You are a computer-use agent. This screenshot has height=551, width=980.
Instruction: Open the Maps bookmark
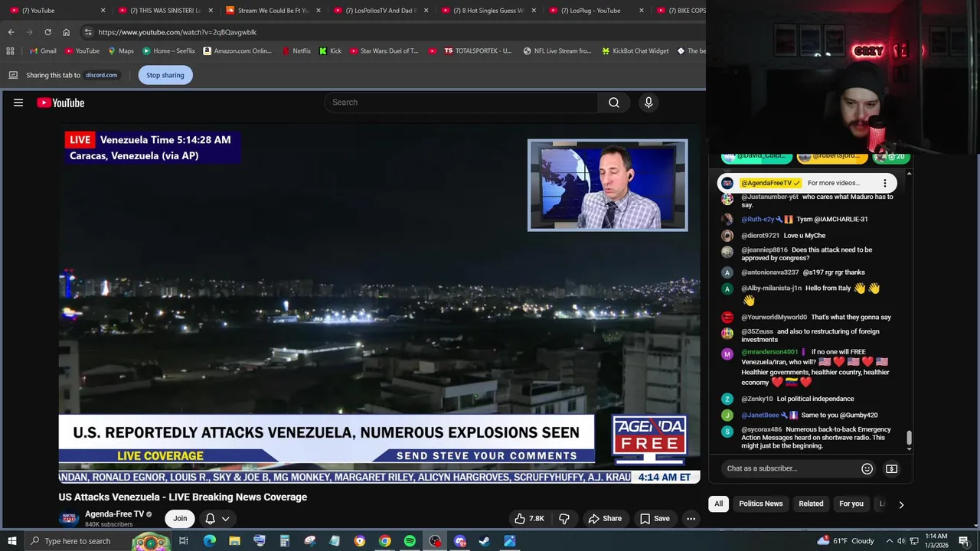tap(121, 51)
